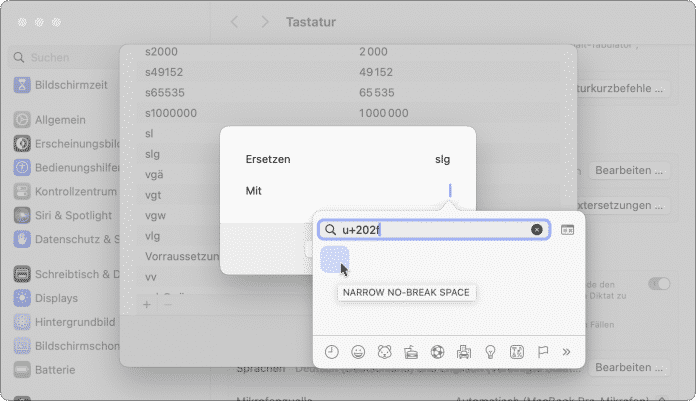Image resolution: width=696 pixels, height=401 pixels.
Task: Show more categories with the double chevron
Action: (566, 352)
